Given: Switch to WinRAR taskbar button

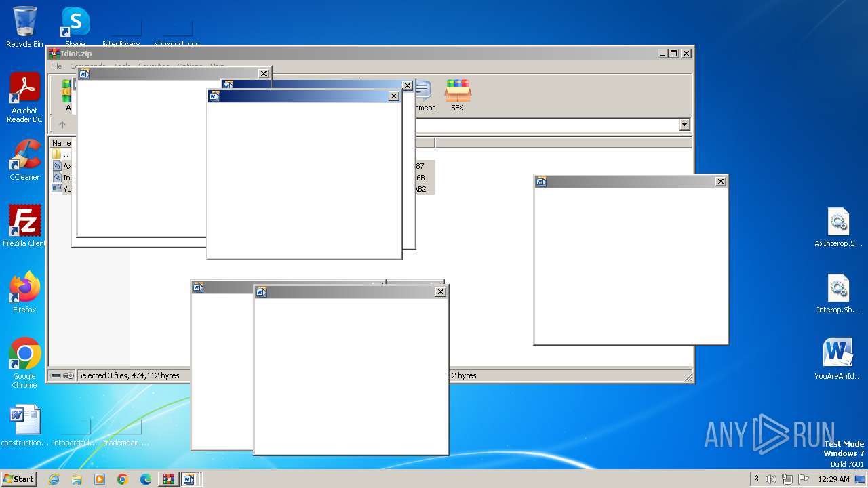Looking at the screenshot, I should pyautogui.click(x=168, y=479).
